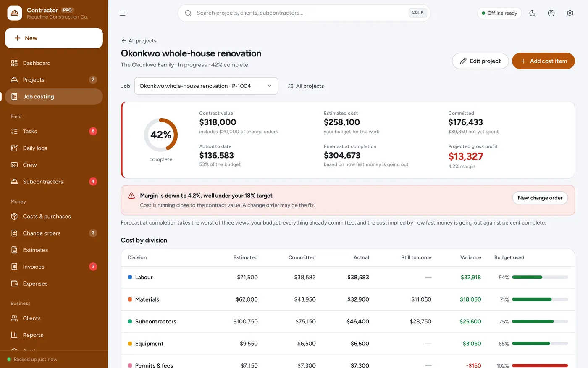Click Contract value amount $318,000

(218, 122)
